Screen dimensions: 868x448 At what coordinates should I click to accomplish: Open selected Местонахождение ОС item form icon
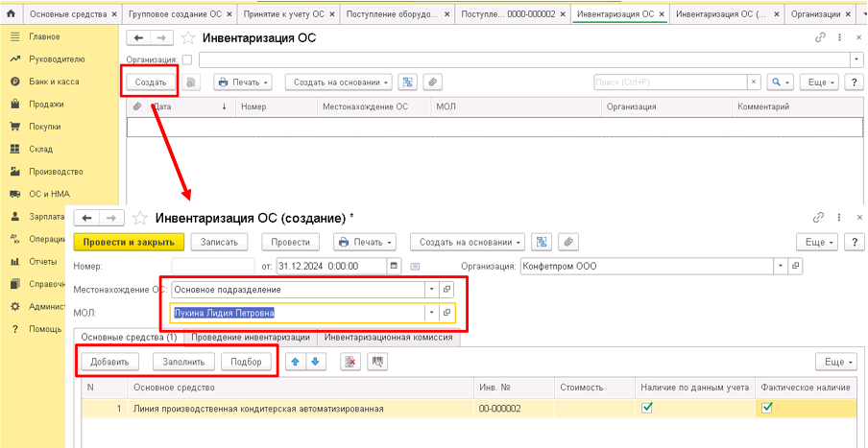(446, 290)
